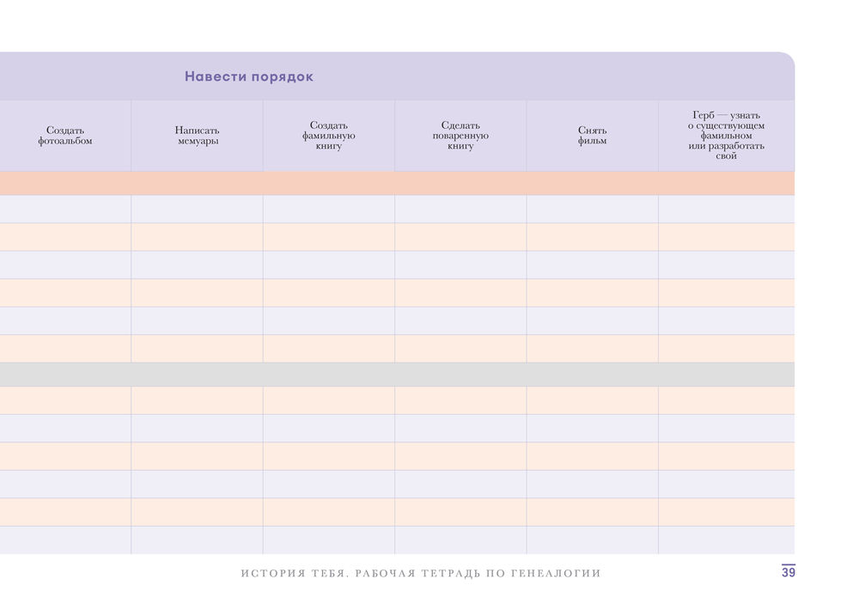Click the page number 39
Viewport: 859px width, 616px height.
[x=788, y=573]
